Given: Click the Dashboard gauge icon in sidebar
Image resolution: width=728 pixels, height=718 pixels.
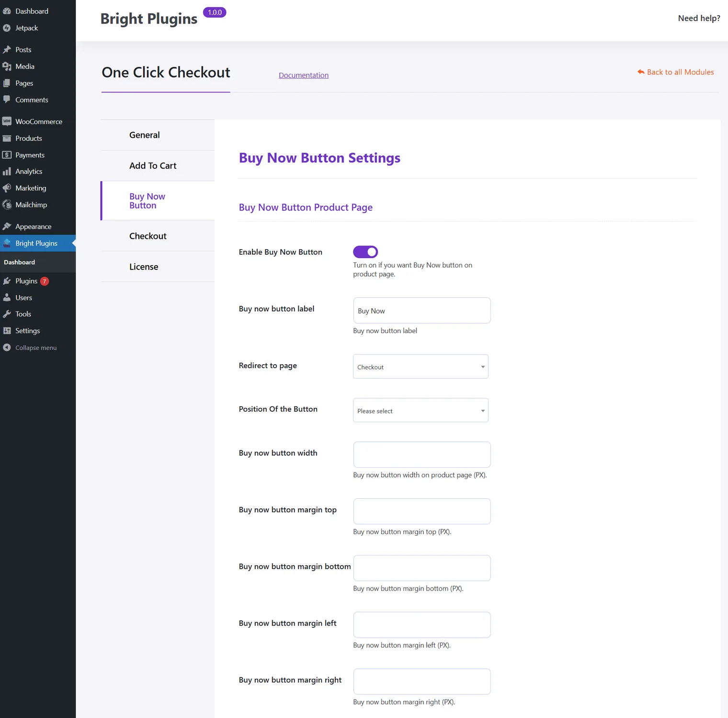Looking at the screenshot, I should pos(7,11).
